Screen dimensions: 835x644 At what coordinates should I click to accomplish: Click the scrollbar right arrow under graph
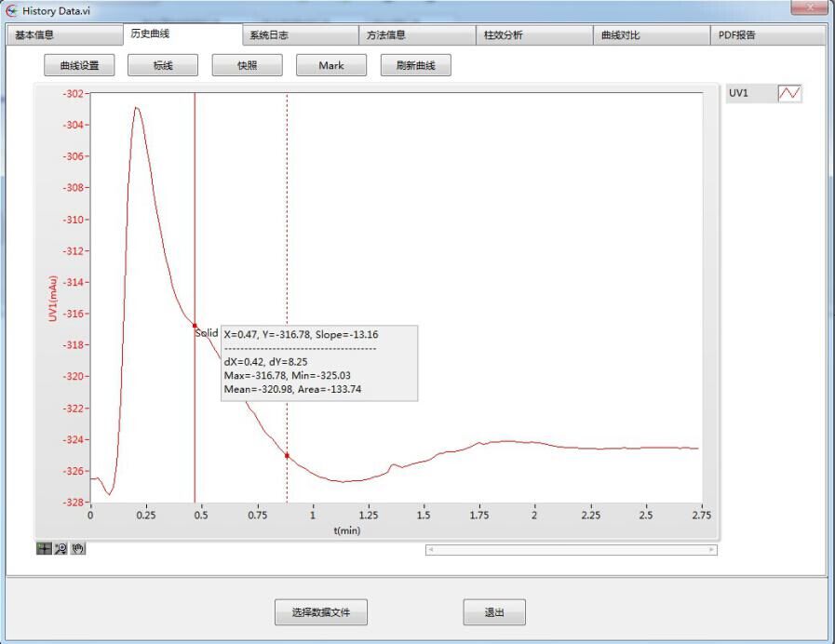click(712, 550)
